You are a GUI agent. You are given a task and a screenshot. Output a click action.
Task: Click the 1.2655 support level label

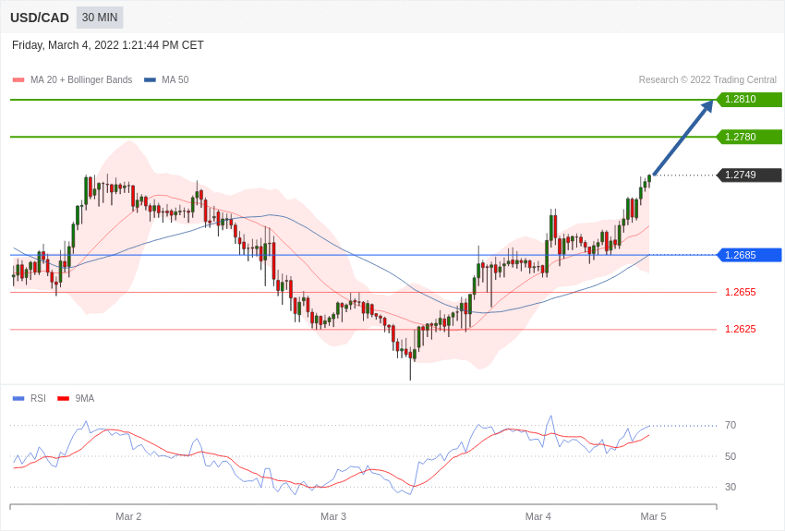[741, 292]
